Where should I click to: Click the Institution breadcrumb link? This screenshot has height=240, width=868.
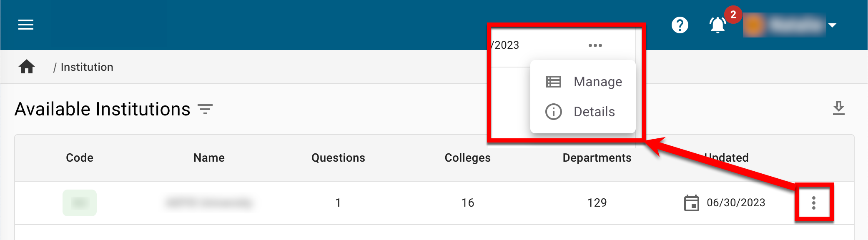(x=87, y=67)
